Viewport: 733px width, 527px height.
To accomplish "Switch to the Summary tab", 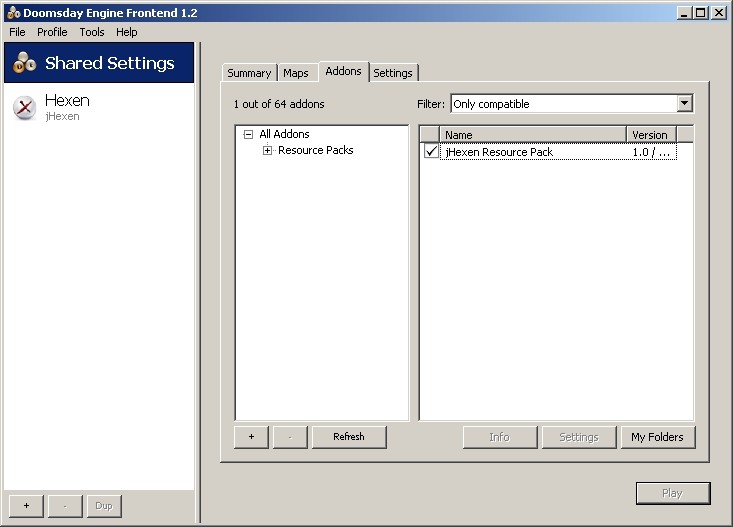I will pos(249,73).
